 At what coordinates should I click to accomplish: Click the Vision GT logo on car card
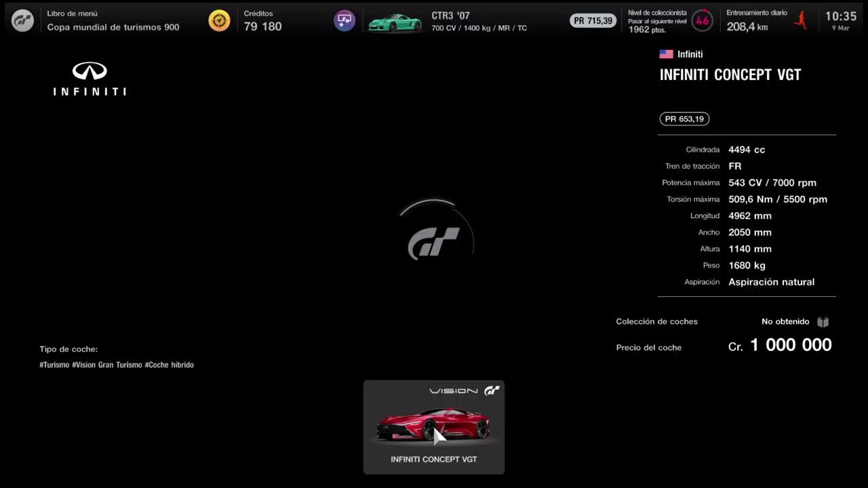click(x=465, y=390)
